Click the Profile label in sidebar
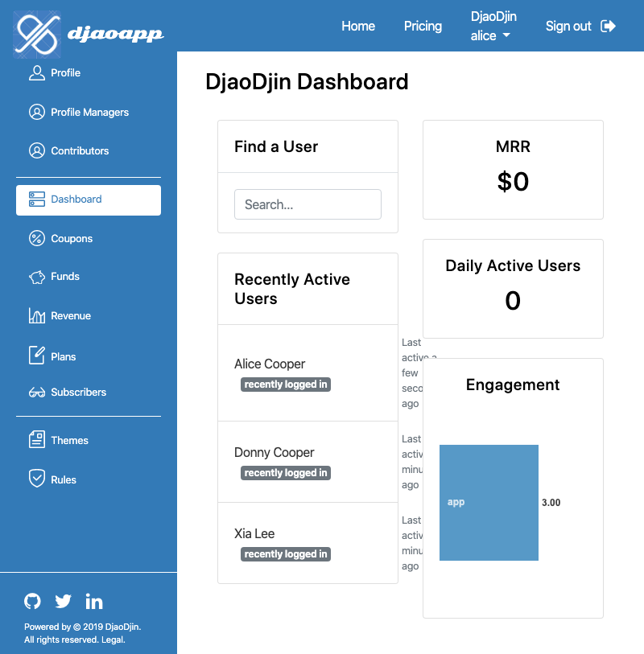The height and width of the screenshot is (654, 644). click(65, 72)
